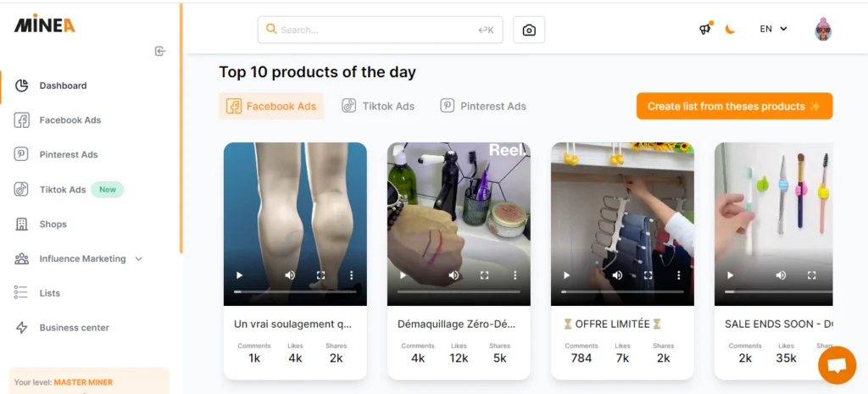This screenshot has height=394, width=868.
Task: Enter fullscreen on the Démaquillage video
Action: click(484, 275)
